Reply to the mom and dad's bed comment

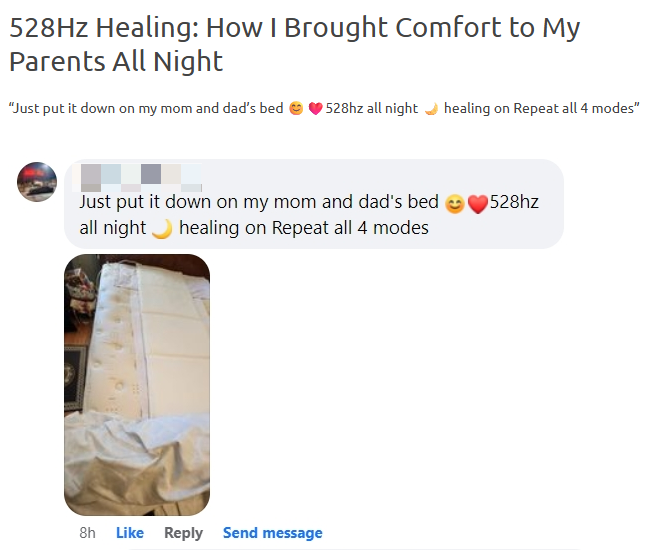pos(183,533)
